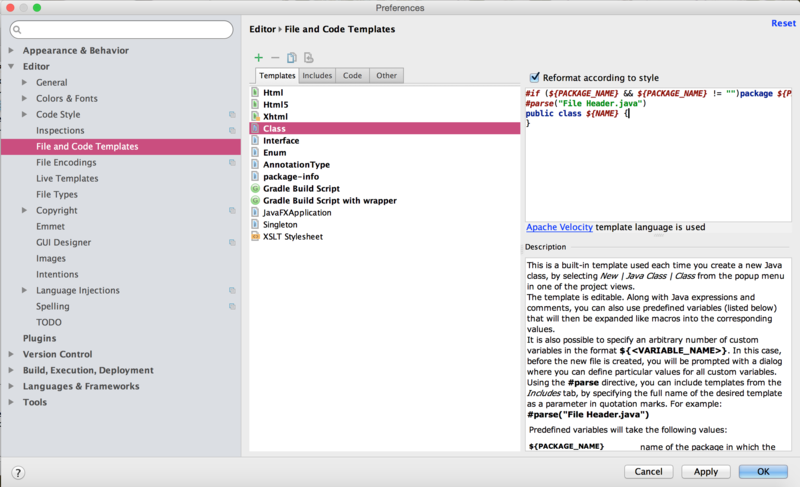Click the Reset link
Viewport: 800px width, 487px height.
coord(783,23)
